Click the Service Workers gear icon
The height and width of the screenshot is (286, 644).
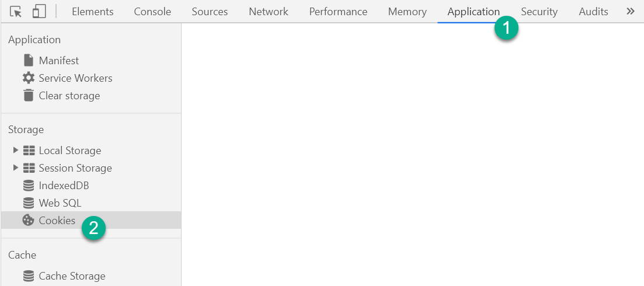(29, 78)
